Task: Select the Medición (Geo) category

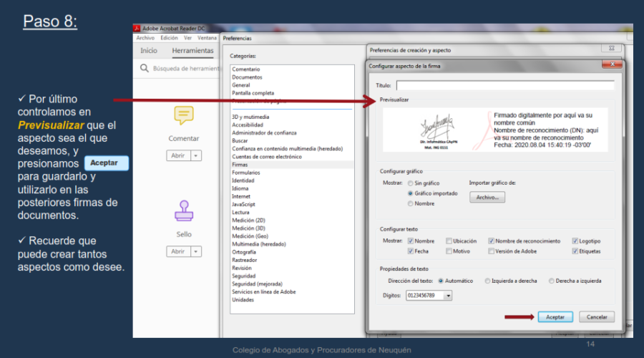Action: coord(250,236)
